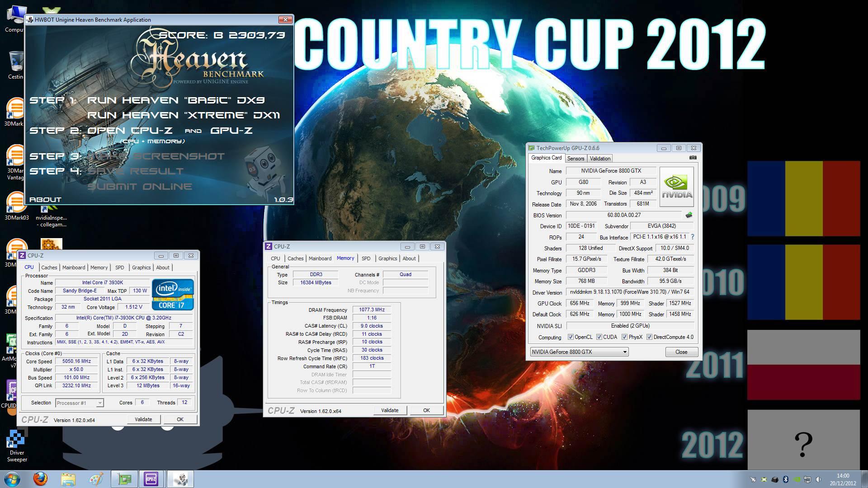Click Run Heaven "Xtreme" DX11 step
The width and height of the screenshot is (868, 488).
[184, 115]
